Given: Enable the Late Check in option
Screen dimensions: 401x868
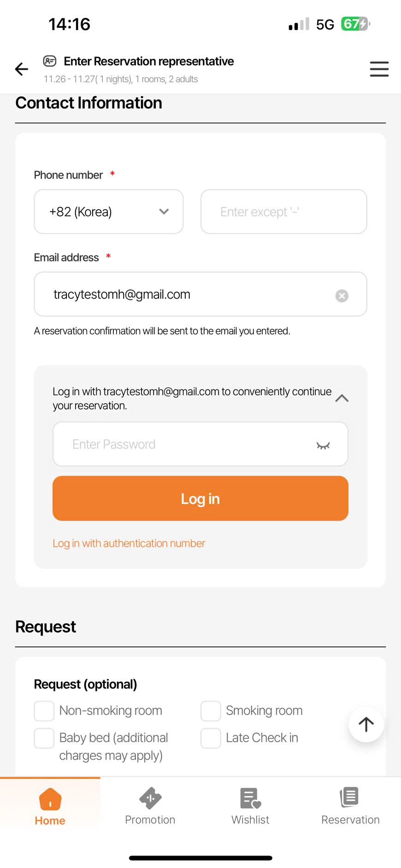Looking at the screenshot, I should click(211, 738).
